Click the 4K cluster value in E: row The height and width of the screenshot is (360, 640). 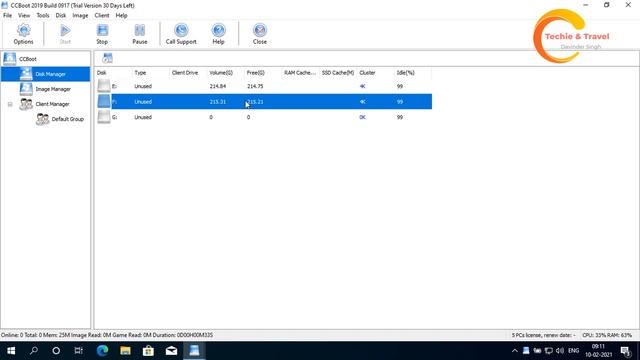(362, 87)
